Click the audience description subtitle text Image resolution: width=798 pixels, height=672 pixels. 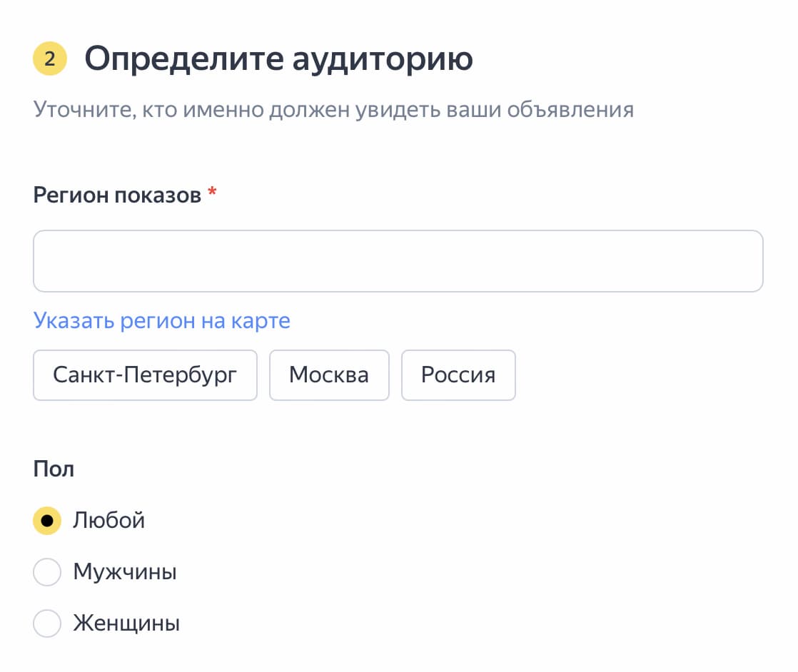333,108
